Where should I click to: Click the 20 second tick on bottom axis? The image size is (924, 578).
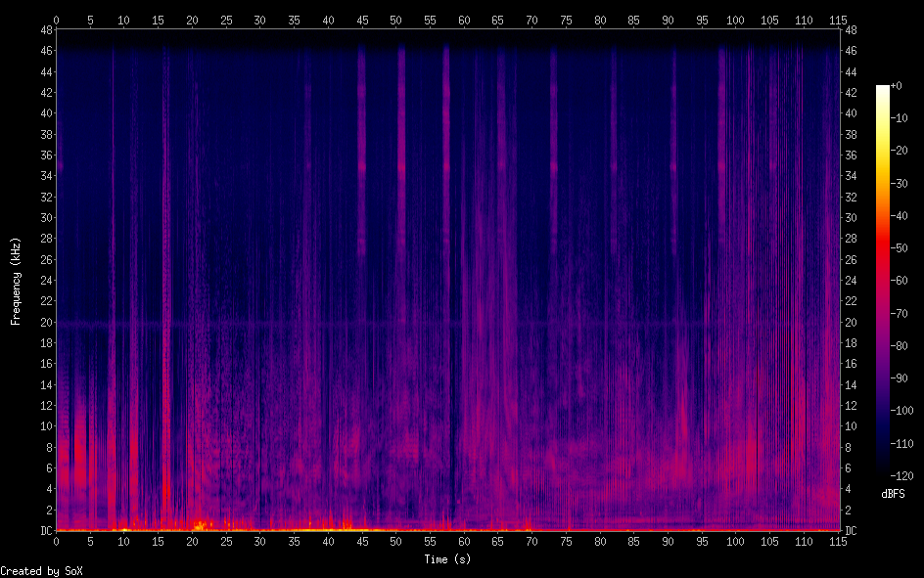click(x=192, y=541)
